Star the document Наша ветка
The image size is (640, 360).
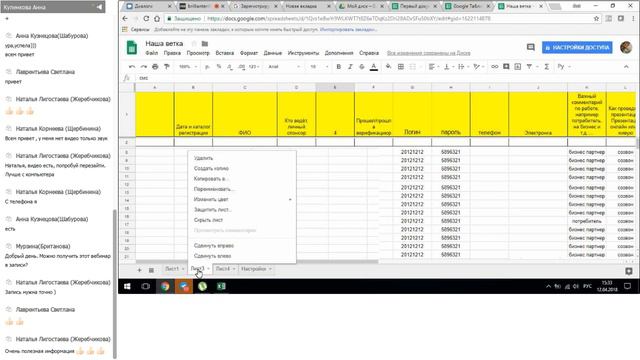194,44
